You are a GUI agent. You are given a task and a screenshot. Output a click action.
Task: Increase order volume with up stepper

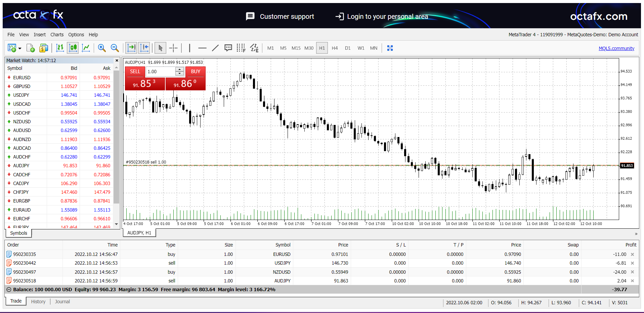click(180, 70)
